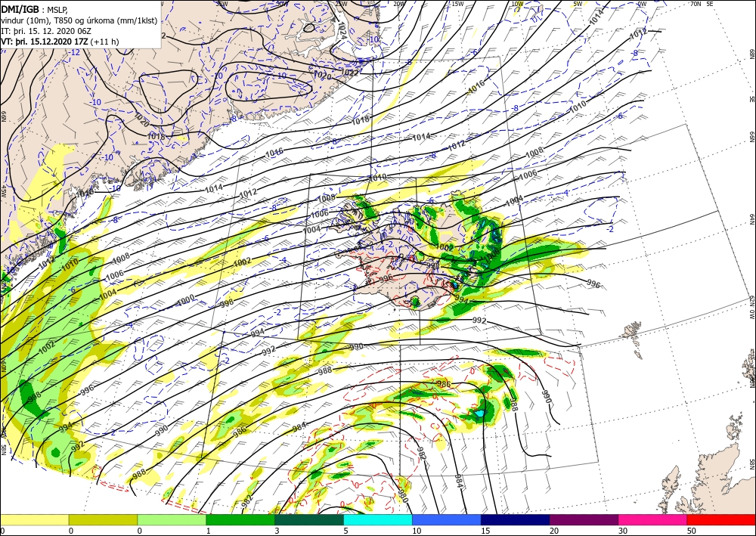Viewport: 756px width, 536px height.
Task: Pick the bright blue legend swatch
Action: [x=447, y=519]
